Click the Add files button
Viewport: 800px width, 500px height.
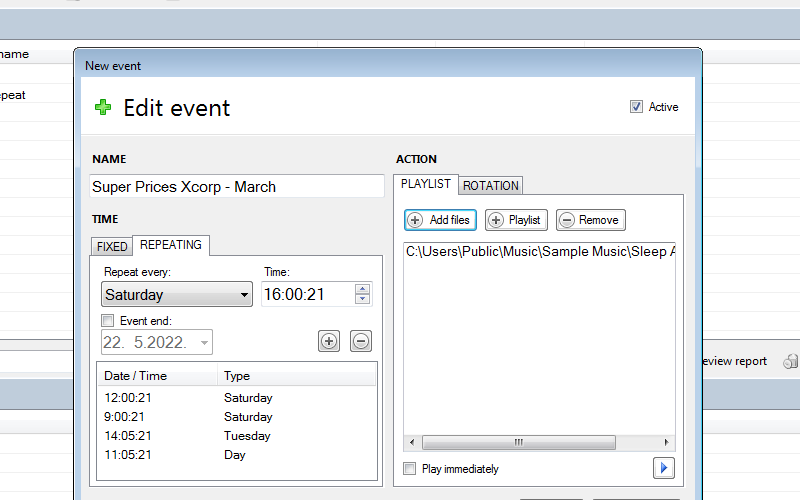coord(440,220)
